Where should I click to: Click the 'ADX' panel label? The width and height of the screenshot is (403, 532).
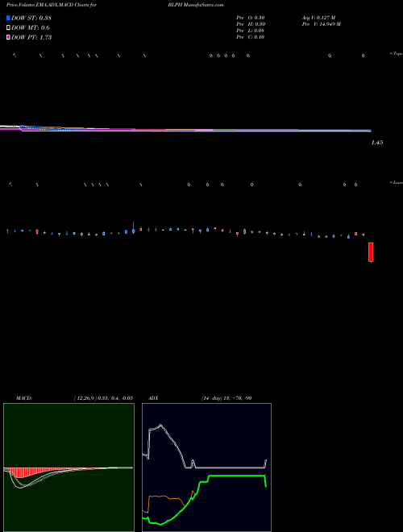pos(153,398)
